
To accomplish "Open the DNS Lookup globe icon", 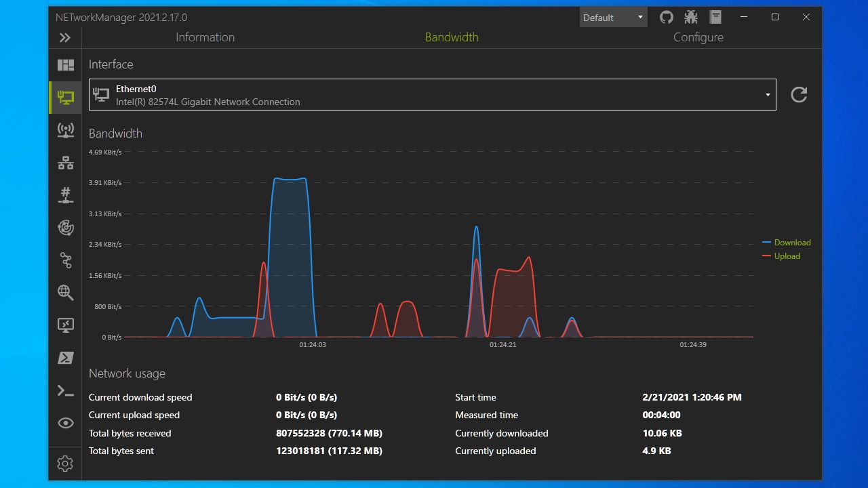I will pyautogui.click(x=65, y=293).
